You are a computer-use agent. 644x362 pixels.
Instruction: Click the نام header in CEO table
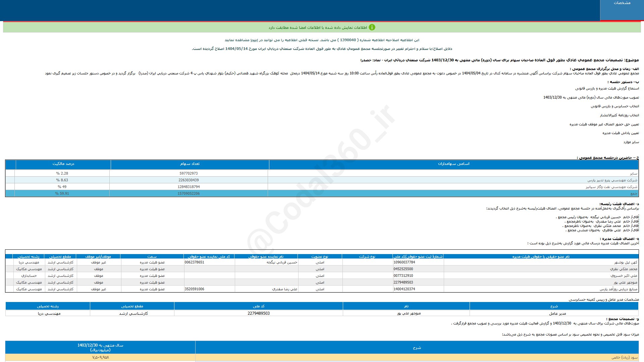point(406,306)
